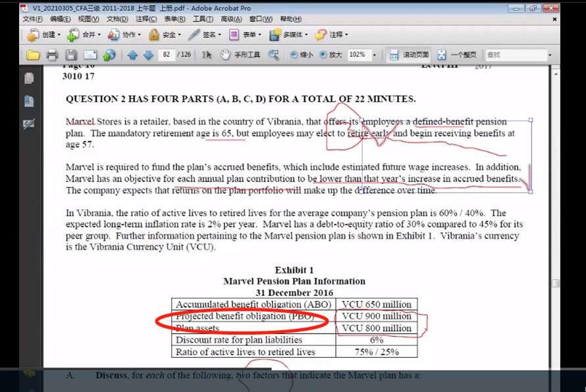The image size is (586, 392).
Task: Click the Save floppy disk icon
Action: pyautogui.click(x=70, y=55)
